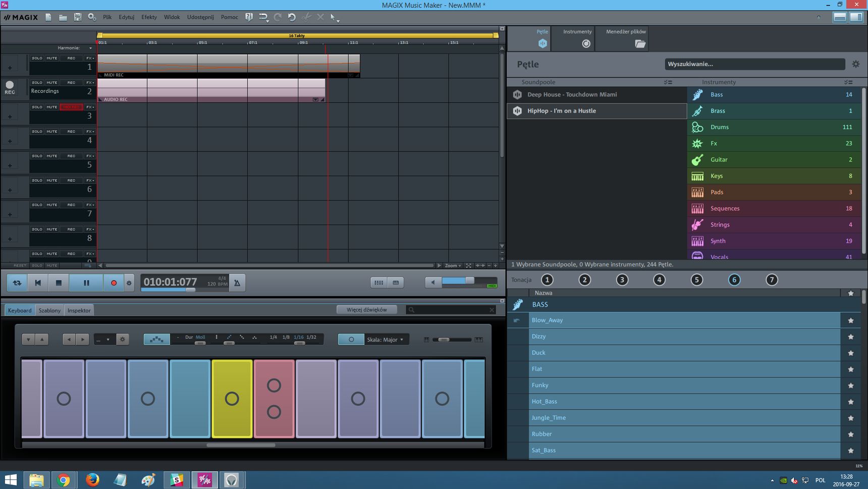Click the record button in transport

[114, 283]
